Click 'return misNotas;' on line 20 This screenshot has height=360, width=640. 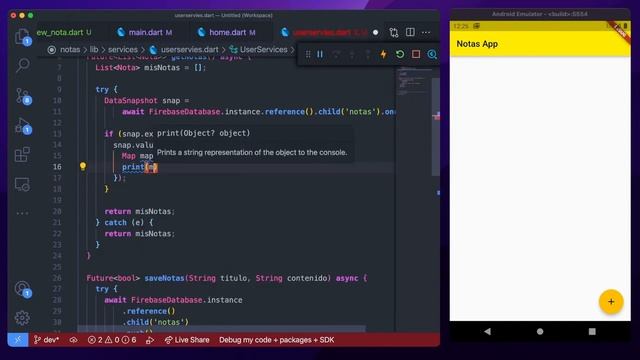(x=140, y=211)
